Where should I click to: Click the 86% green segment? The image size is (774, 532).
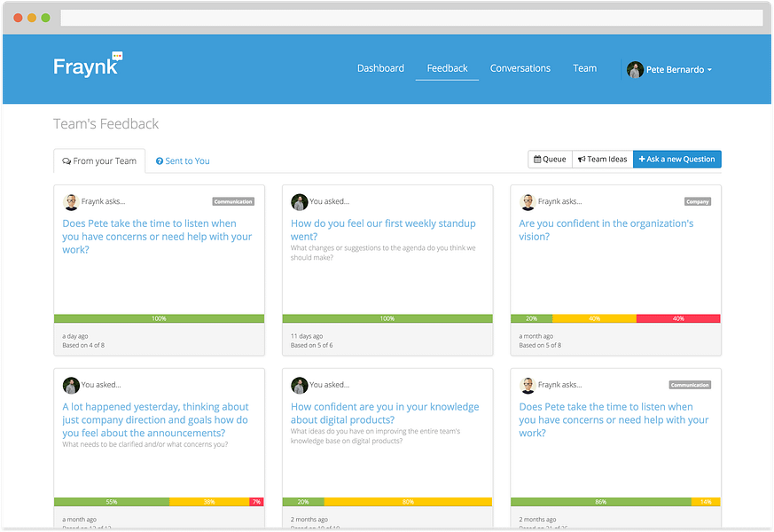click(601, 502)
